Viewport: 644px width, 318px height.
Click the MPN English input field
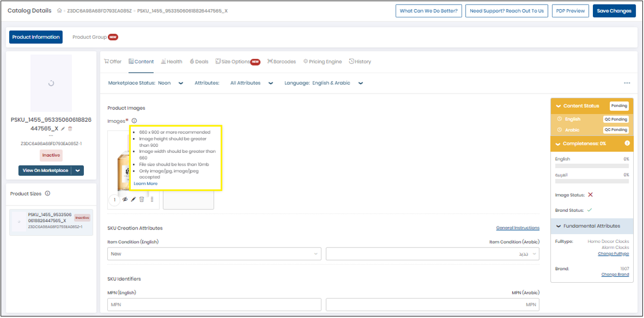point(214,304)
